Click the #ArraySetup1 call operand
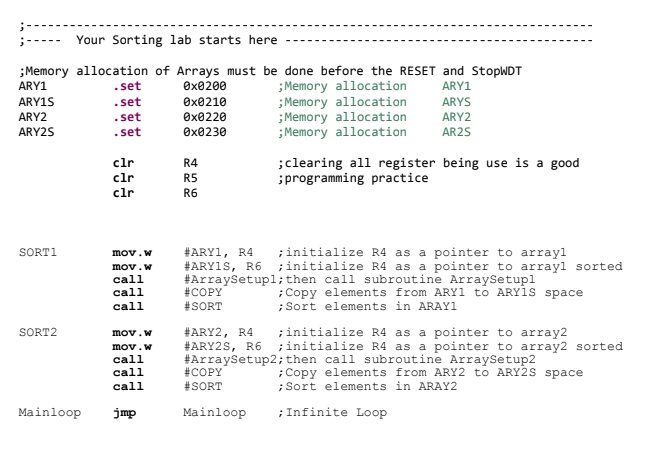Image resolution: width=658 pixels, height=451 pixels. point(230,279)
